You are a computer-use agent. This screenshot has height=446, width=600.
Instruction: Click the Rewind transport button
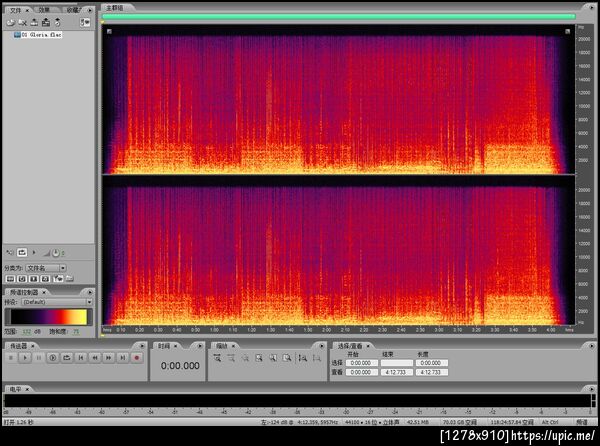pyautogui.click(x=95, y=358)
